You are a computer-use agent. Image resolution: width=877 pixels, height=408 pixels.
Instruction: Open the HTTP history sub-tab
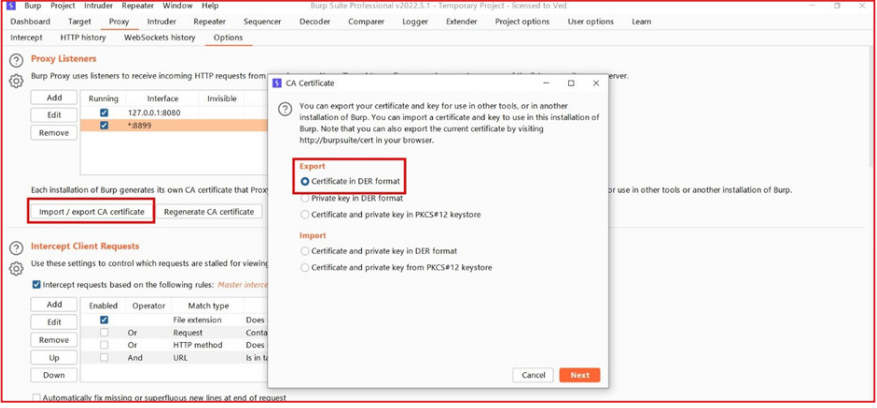coord(83,37)
